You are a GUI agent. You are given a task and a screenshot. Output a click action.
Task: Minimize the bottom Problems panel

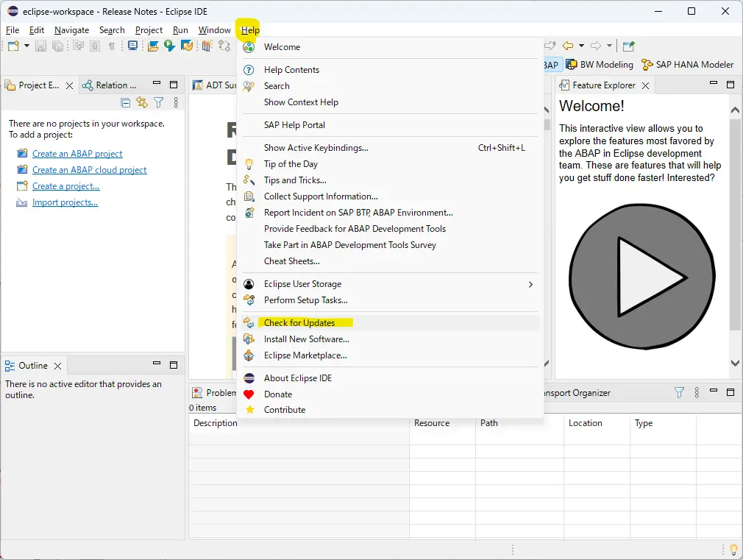pos(714,390)
